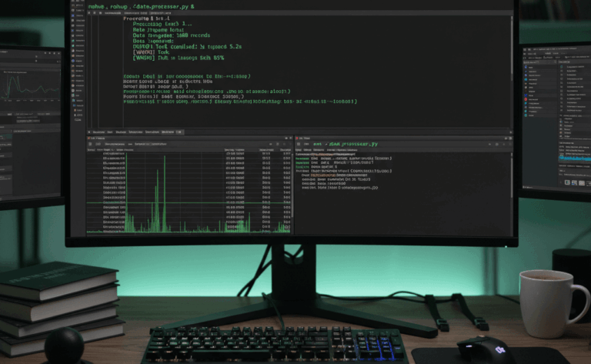Select the log line ending in "85%"
This screenshot has width=591, height=364.
(179, 58)
